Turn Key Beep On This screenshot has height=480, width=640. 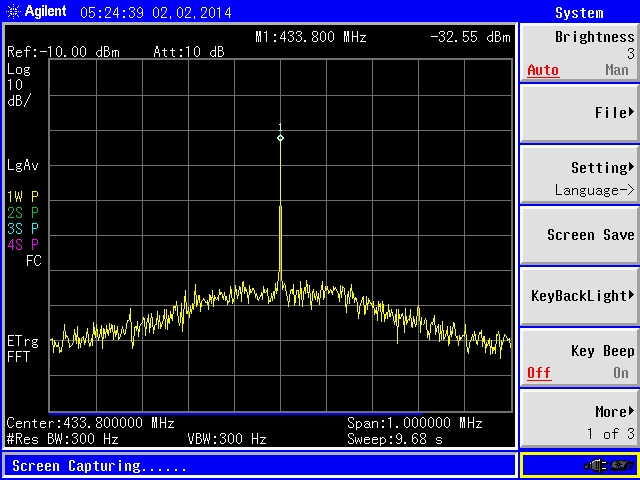(x=620, y=373)
